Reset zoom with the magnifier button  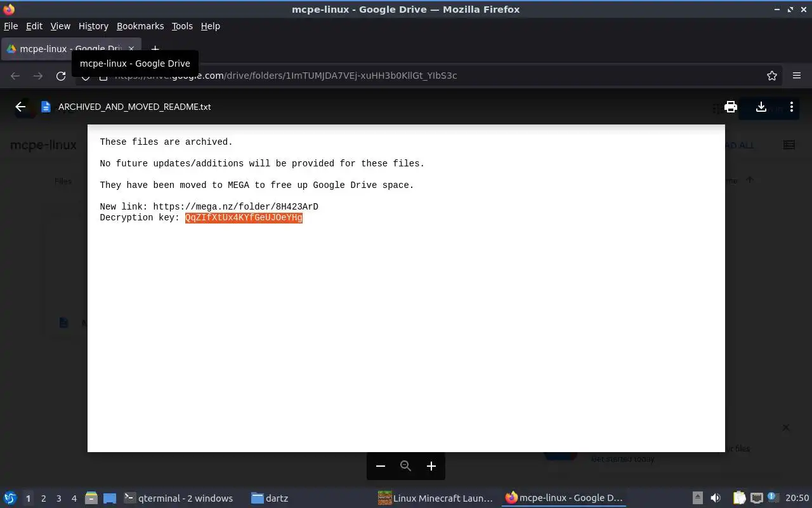click(x=406, y=466)
